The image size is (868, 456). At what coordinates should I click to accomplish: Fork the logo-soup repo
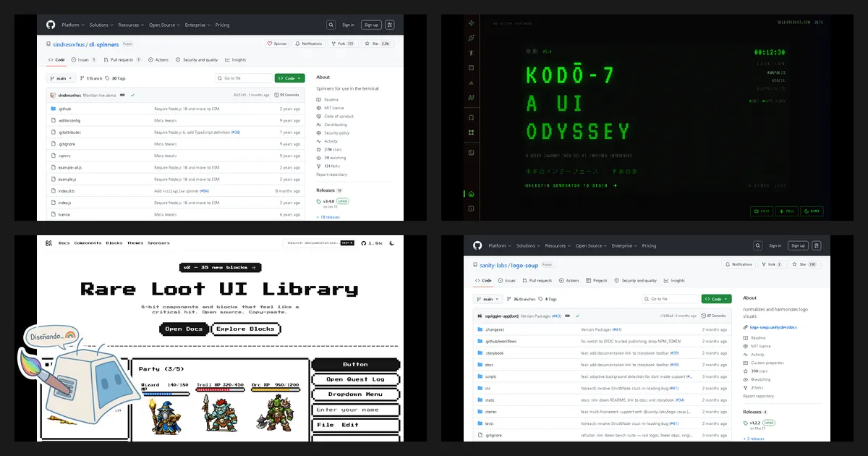coord(771,264)
